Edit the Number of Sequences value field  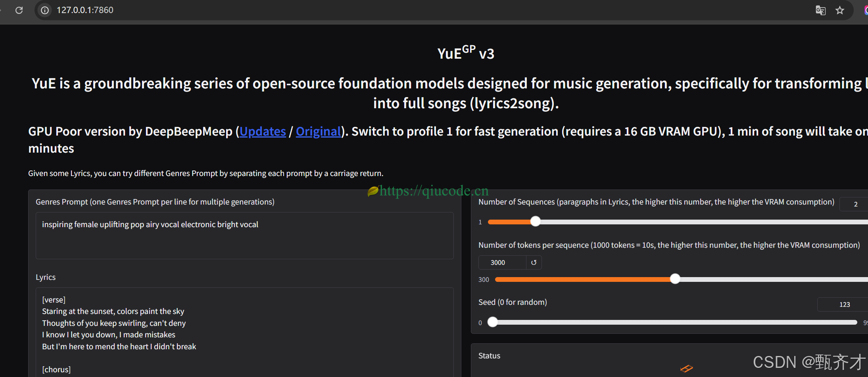(x=854, y=204)
